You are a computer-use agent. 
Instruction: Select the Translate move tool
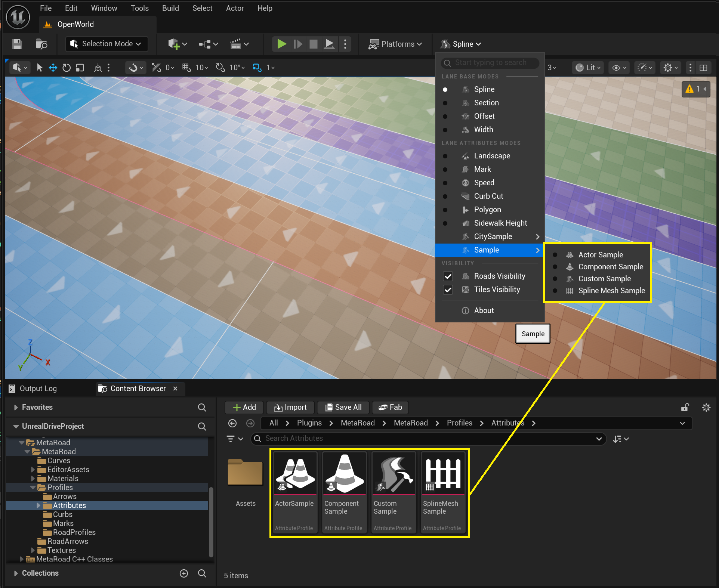[x=53, y=68]
